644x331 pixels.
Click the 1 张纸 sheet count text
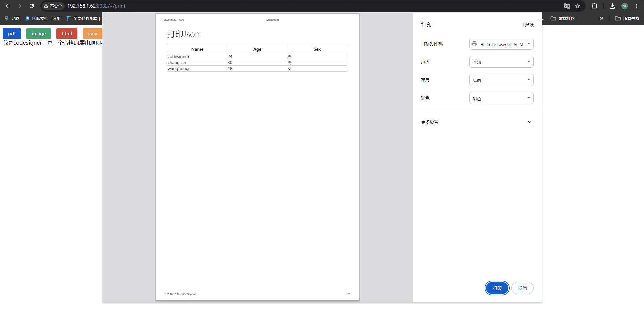point(528,25)
